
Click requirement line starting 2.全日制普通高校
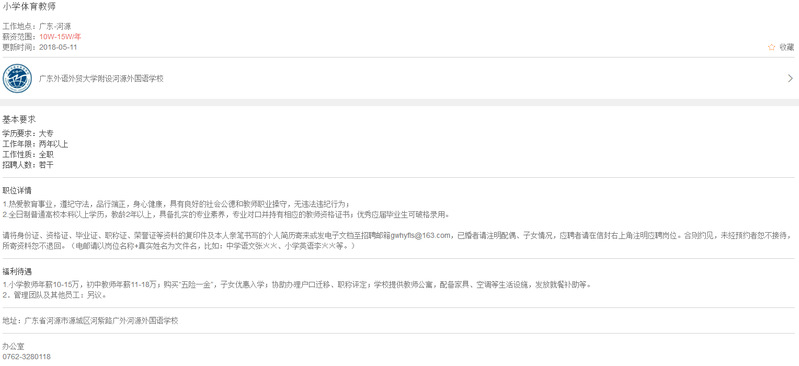[x=227, y=215]
